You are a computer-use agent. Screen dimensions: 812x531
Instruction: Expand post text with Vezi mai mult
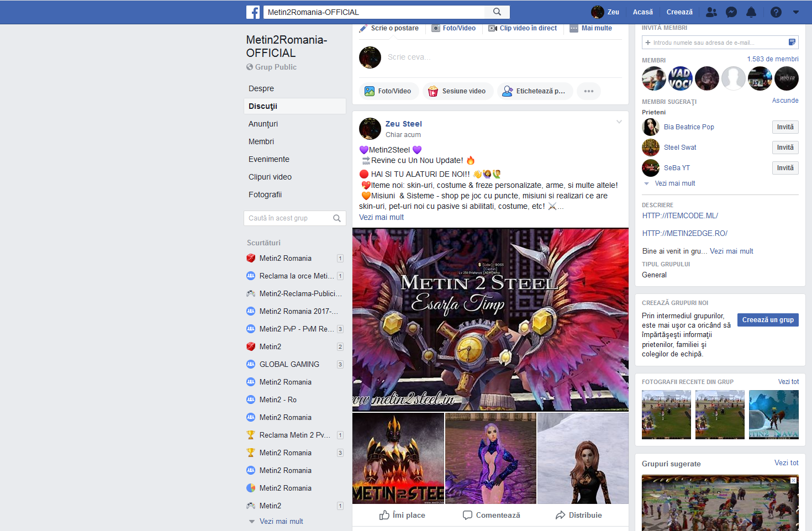(381, 217)
